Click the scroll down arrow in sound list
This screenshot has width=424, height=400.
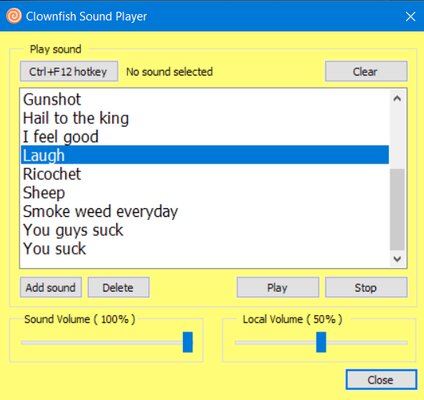tap(397, 259)
